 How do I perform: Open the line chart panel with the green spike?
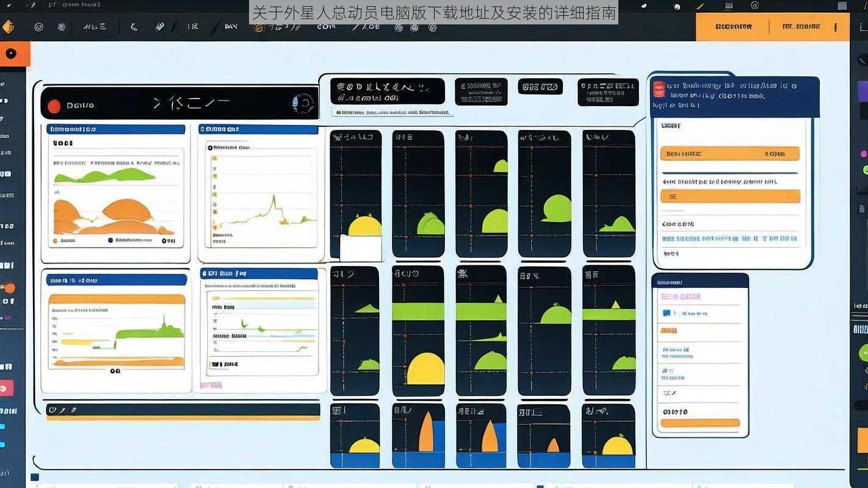(x=261, y=193)
